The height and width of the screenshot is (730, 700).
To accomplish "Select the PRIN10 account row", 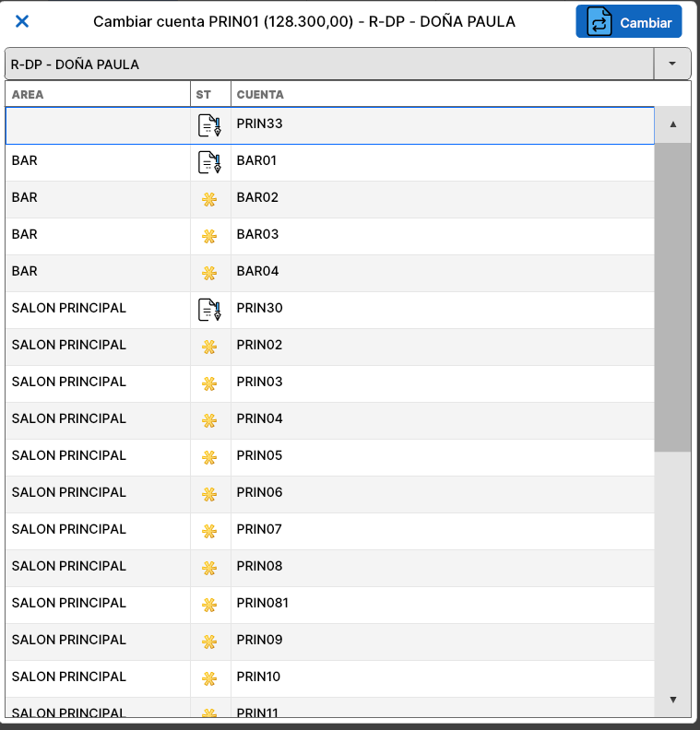I will [330, 678].
